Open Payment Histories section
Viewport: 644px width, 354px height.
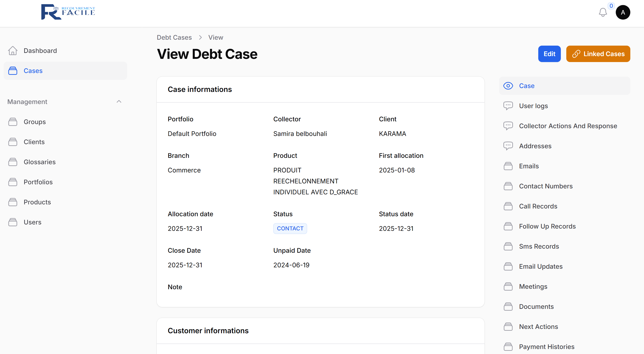click(546, 346)
